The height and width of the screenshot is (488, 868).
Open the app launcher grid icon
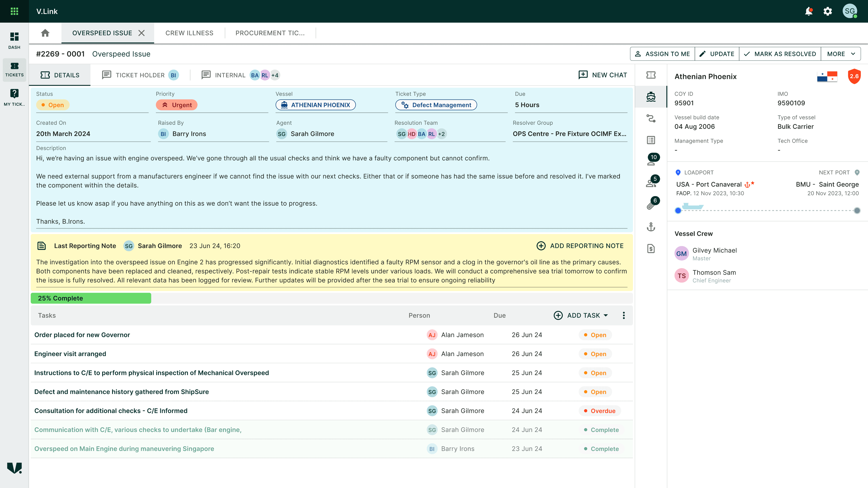click(x=14, y=11)
